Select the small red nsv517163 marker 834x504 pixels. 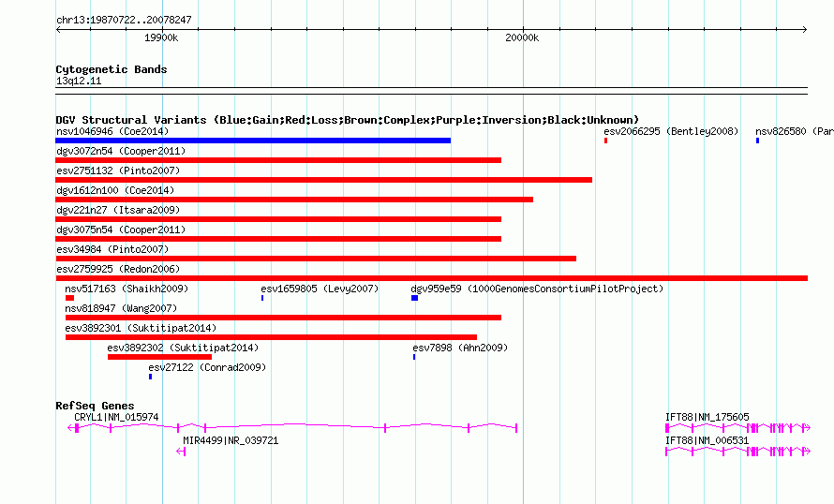click(69, 298)
